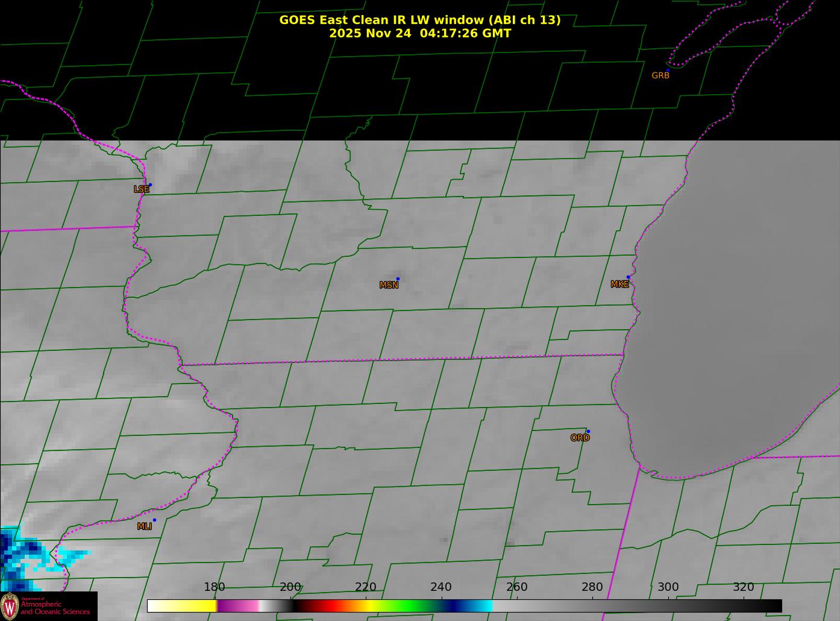The width and height of the screenshot is (840, 621).
Task: Pick the yellow section of the colorbar
Action: pyautogui.click(x=193, y=605)
